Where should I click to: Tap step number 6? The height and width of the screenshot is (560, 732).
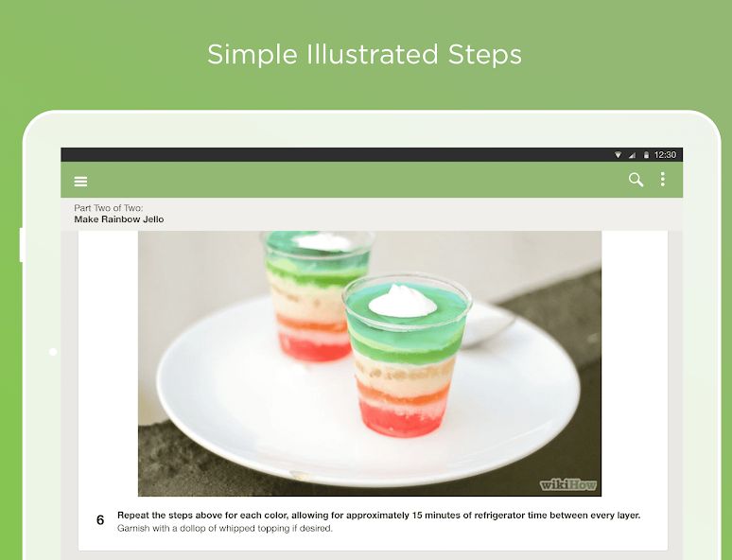[100, 520]
